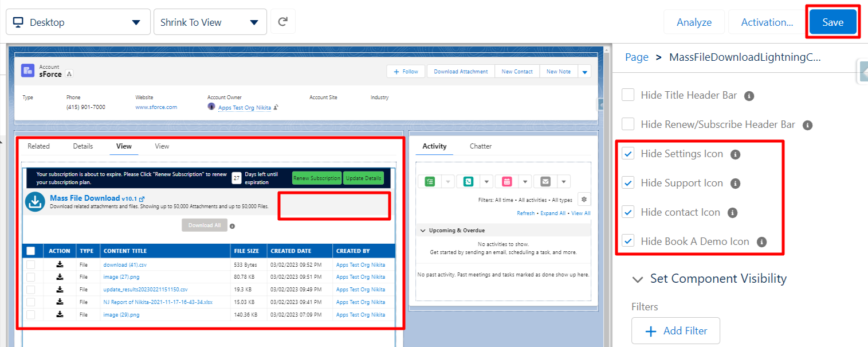Click the Mass File Download round logo
868x347 pixels.
tap(36, 202)
